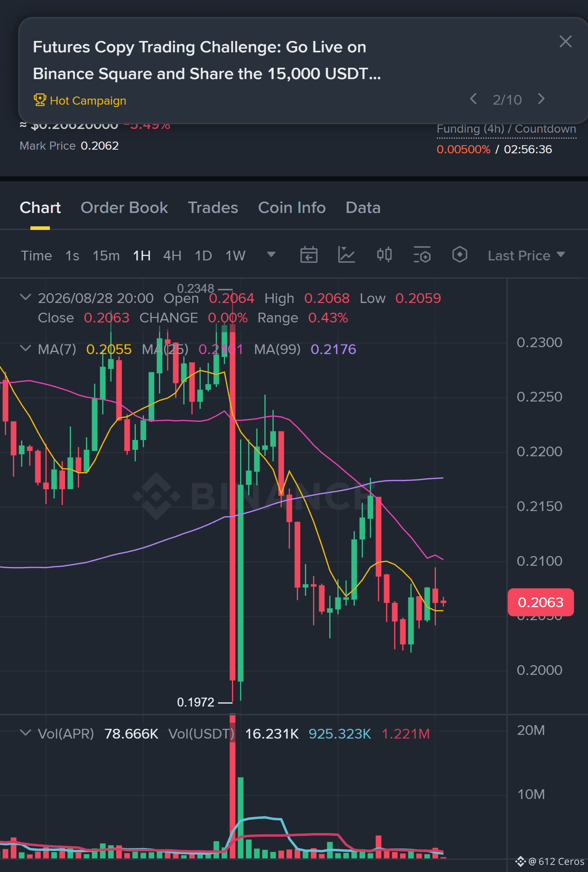Screen dimensions: 588x872
Task: Open the Hot Campaign trophy link
Action: (x=80, y=100)
